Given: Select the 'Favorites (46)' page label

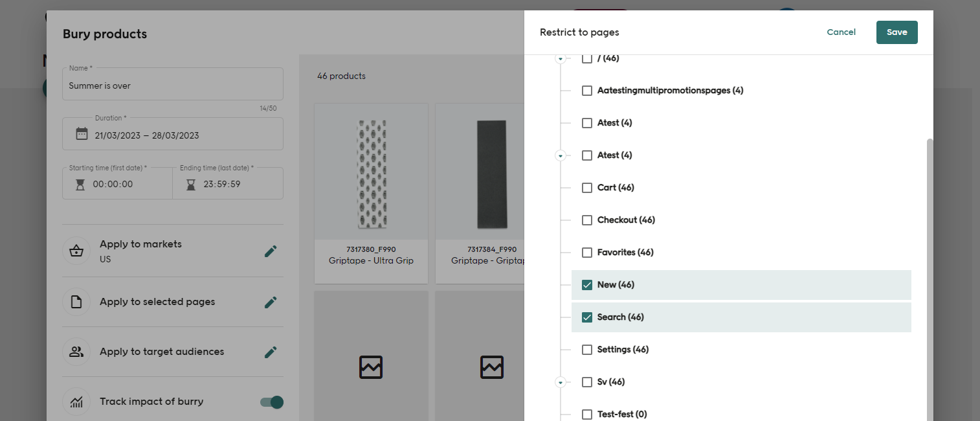Looking at the screenshot, I should pos(625,253).
